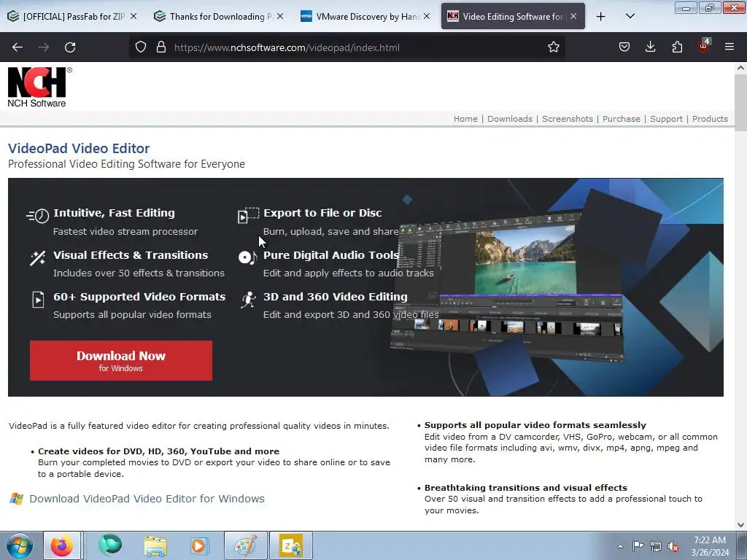Screen dimensions: 747x560
Task: Close the VMware Discovery tab
Action: [x=427, y=16]
